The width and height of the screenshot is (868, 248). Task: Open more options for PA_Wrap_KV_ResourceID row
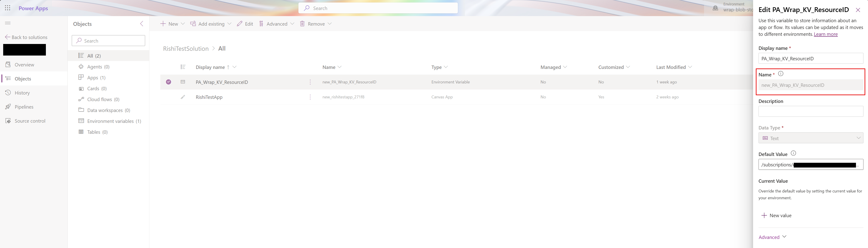click(x=310, y=82)
